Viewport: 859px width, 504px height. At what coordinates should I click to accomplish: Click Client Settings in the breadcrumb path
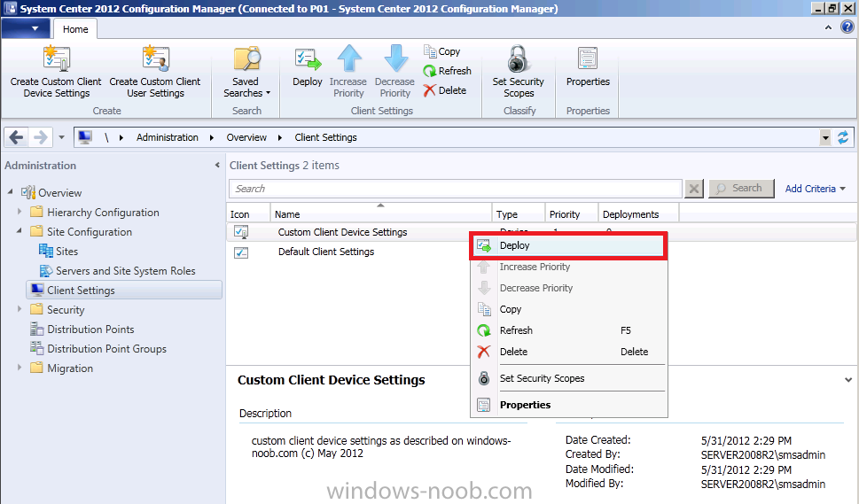(325, 137)
